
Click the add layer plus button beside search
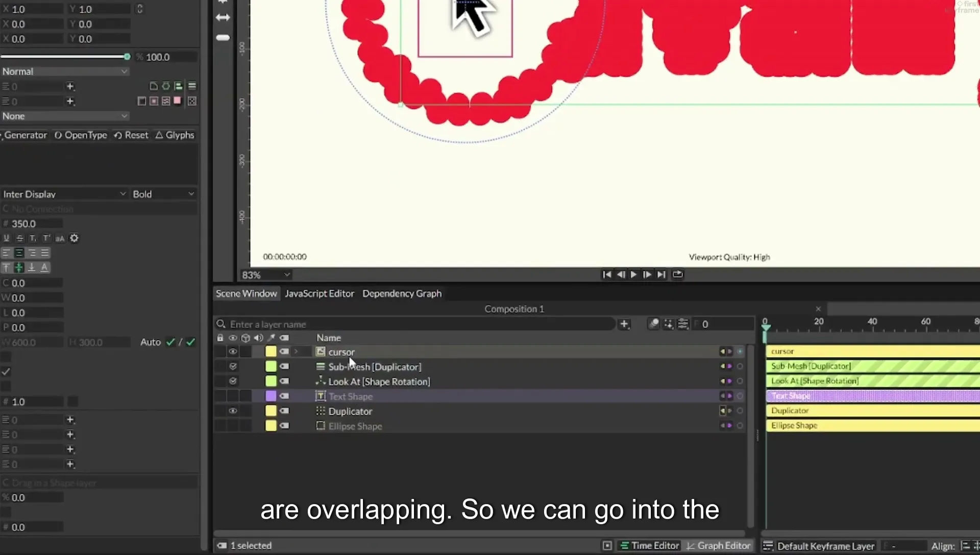tap(624, 324)
